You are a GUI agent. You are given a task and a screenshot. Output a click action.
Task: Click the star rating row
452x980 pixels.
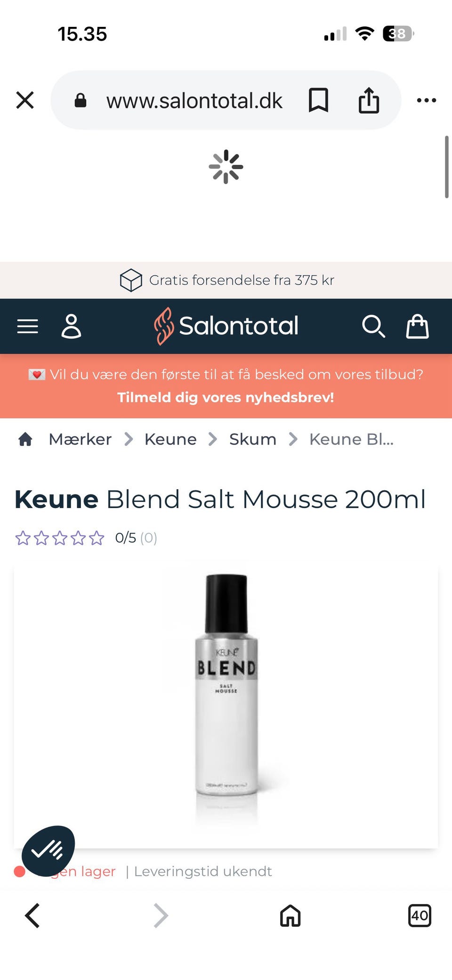pos(60,538)
